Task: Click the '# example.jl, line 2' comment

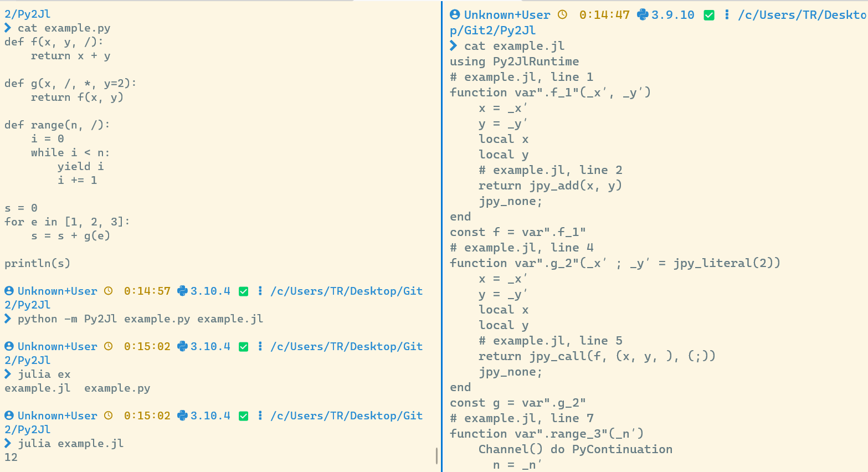Action: (x=551, y=170)
